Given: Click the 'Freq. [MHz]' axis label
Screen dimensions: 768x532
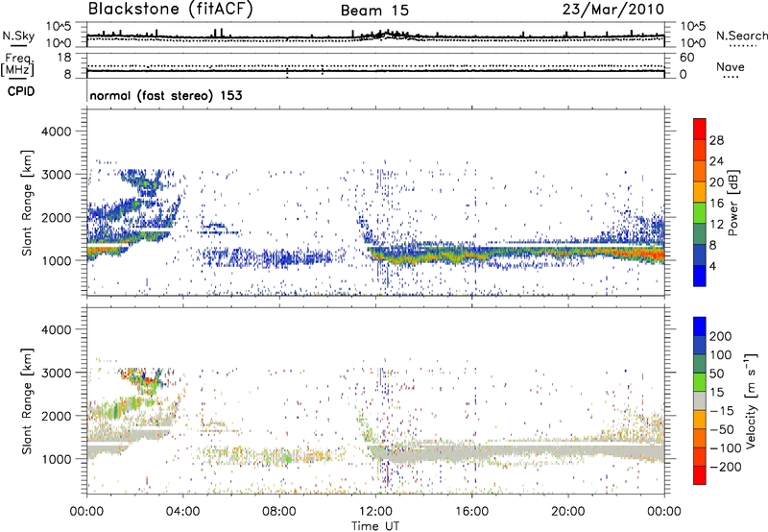Looking at the screenshot, I should click(x=17, y=64).
